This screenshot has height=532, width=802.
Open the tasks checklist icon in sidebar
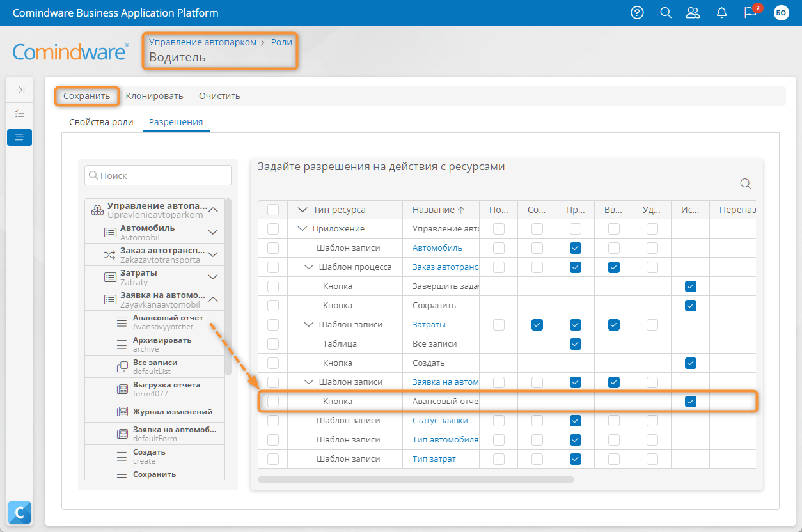[x=19, y=114]
